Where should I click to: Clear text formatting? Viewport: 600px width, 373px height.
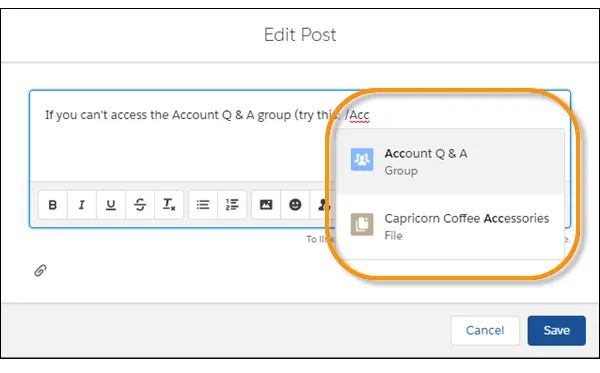(x=169, y=205)
